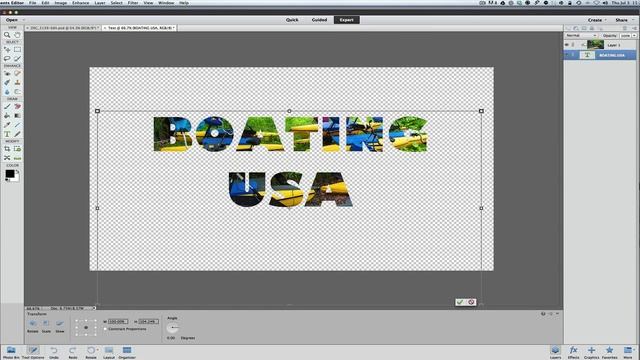Delete the layer with the trash icon

[624, 28]
